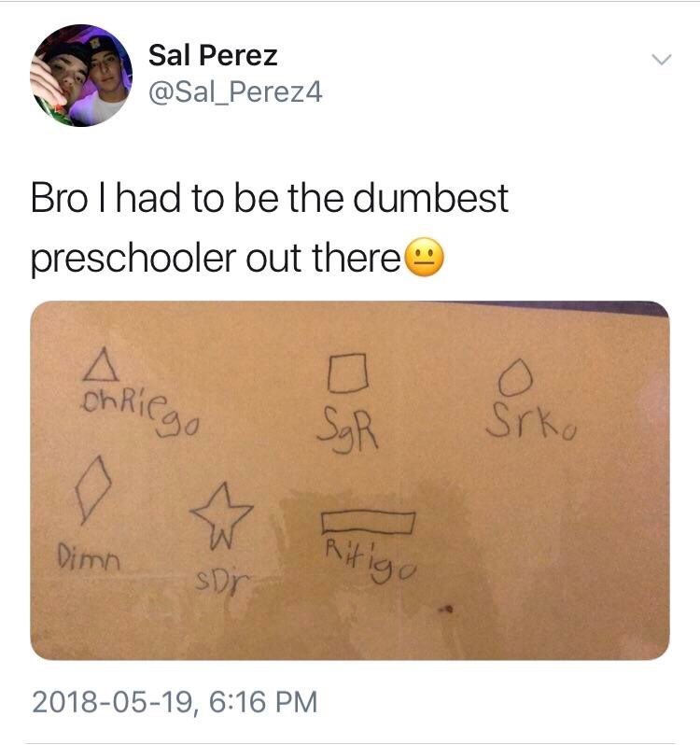Open the attached cardboard drawing photo
Image resolution: width=700 pixels, height=745 pixels.
pos(350,481)
